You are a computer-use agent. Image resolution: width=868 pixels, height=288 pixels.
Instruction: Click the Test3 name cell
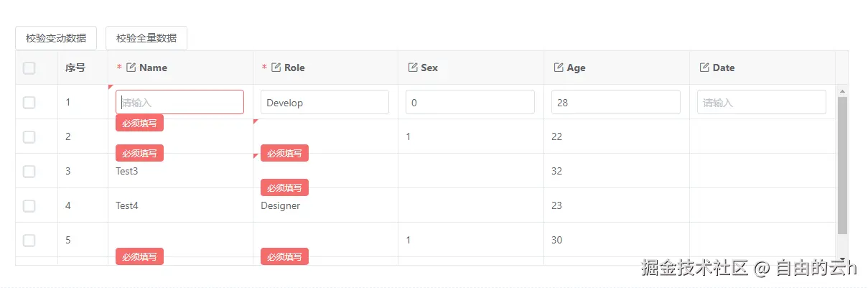(127, 172)
